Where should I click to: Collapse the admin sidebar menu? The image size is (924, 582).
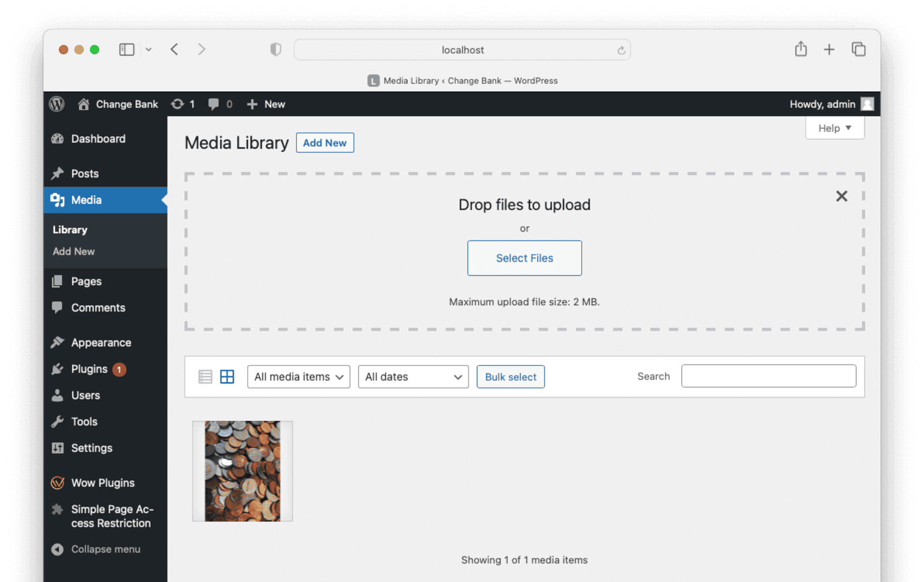click(x=96, y=549)
